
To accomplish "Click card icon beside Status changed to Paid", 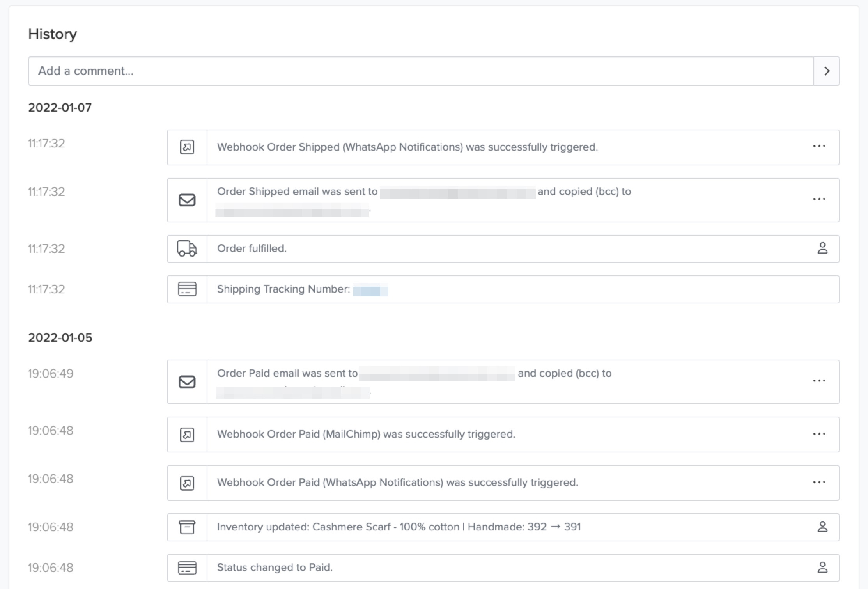I will [x=187, y=568].
